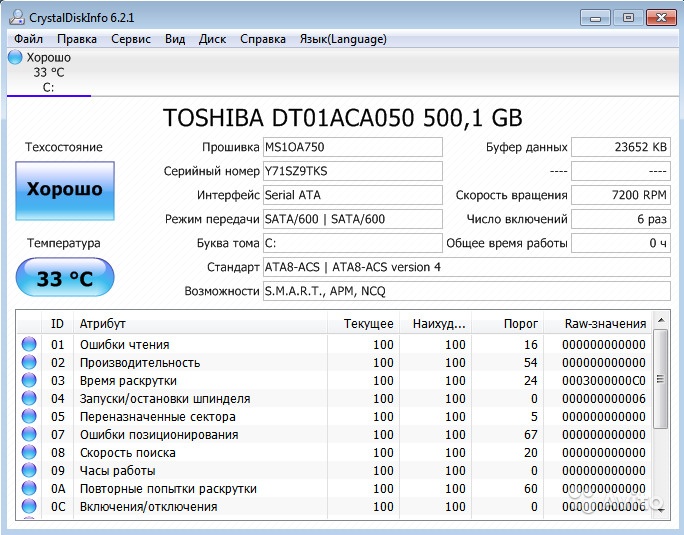
Task: Select the Повторные попытки раскрутки attribute text
Action: pos(168,489)
